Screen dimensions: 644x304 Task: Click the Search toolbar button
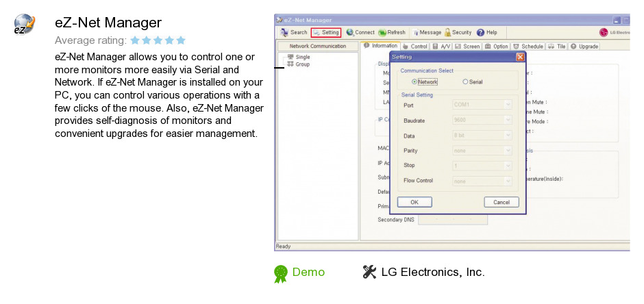(294, 32)
